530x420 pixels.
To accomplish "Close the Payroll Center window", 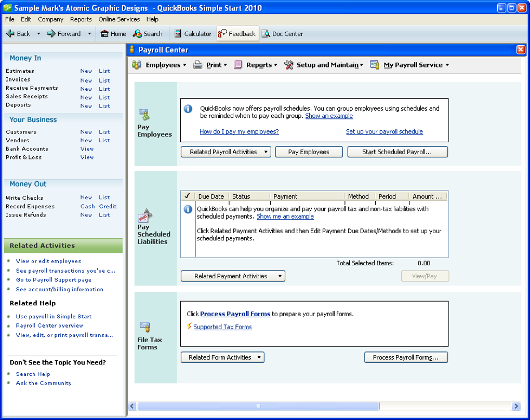I will [x=521, y=50].
